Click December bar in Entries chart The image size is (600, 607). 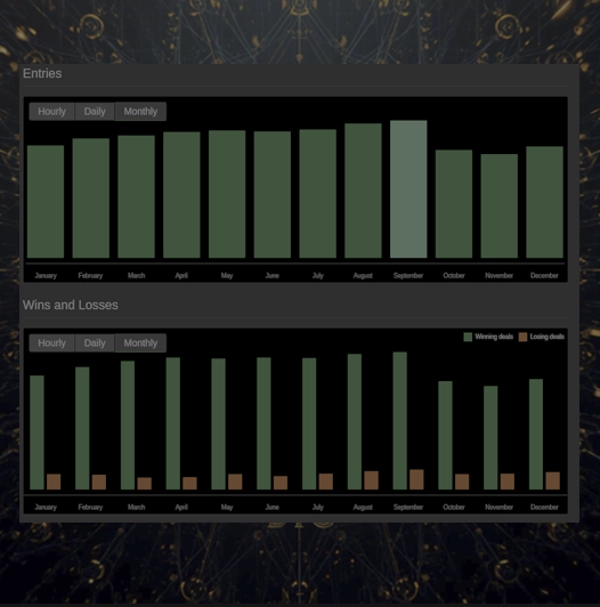[545, 202]
